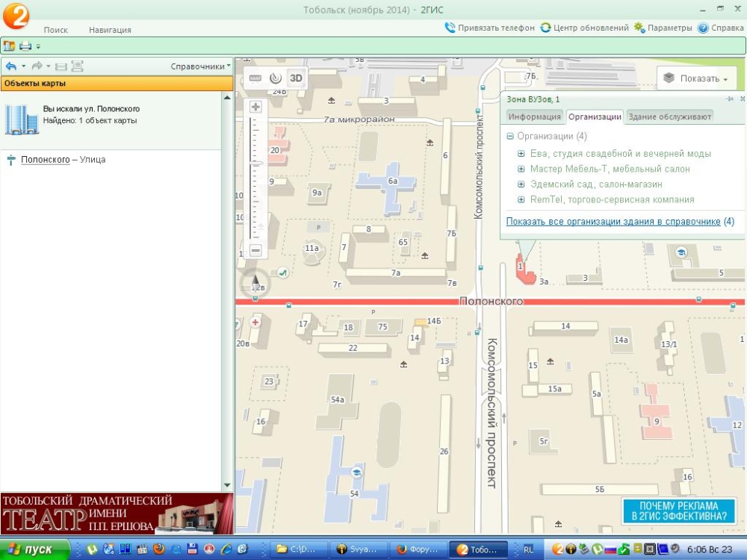Collapse the Организации (4) tree node

[x=510, y=136]
